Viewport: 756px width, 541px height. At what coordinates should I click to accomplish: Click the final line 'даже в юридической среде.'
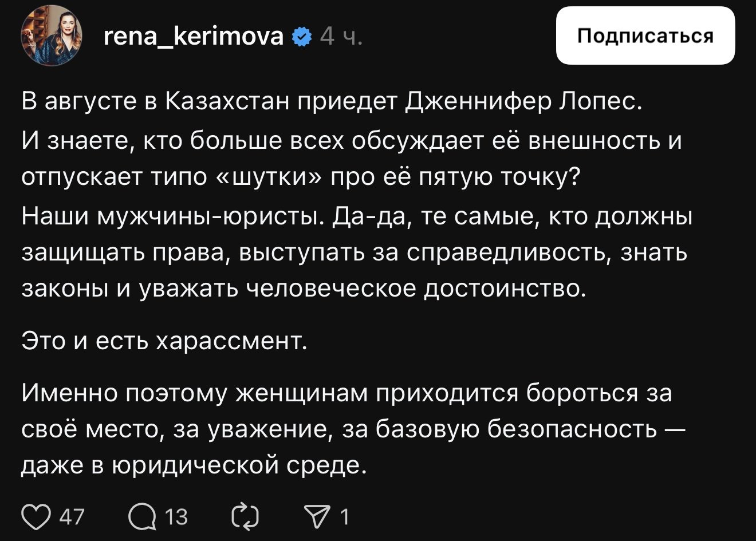point(194,465)
